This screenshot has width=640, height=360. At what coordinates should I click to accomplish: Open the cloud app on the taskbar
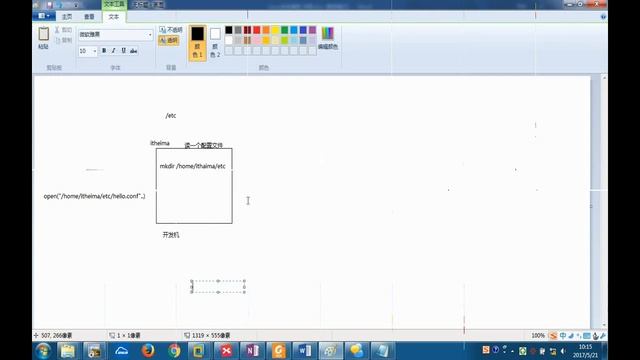coord(121,351)
